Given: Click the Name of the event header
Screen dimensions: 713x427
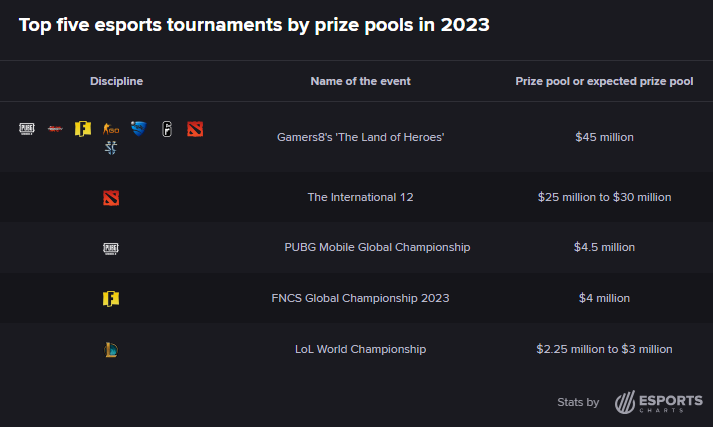Looking at the screenshot, I should pos(361,81).
